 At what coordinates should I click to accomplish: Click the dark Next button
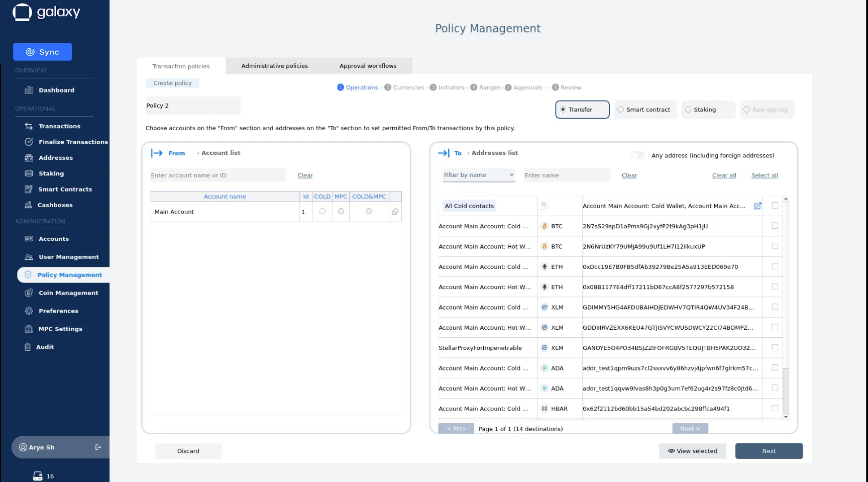pyautogui.click(x=769, y=451)
